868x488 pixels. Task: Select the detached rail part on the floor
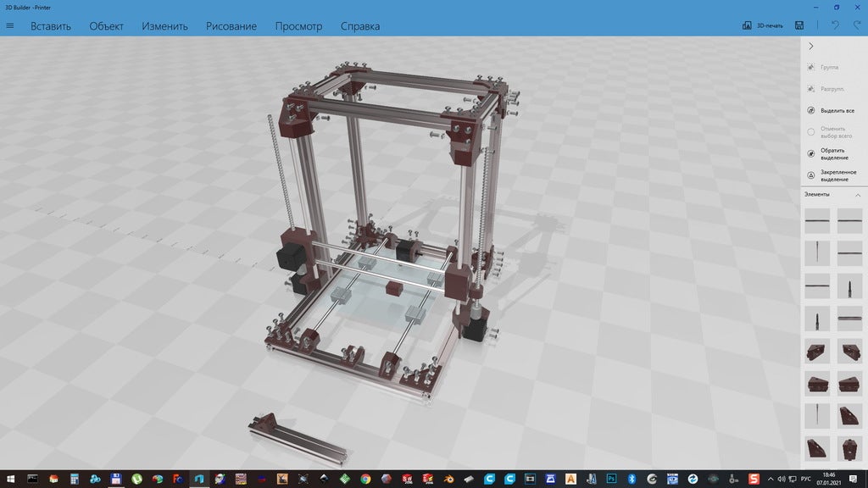pos(298,438)
